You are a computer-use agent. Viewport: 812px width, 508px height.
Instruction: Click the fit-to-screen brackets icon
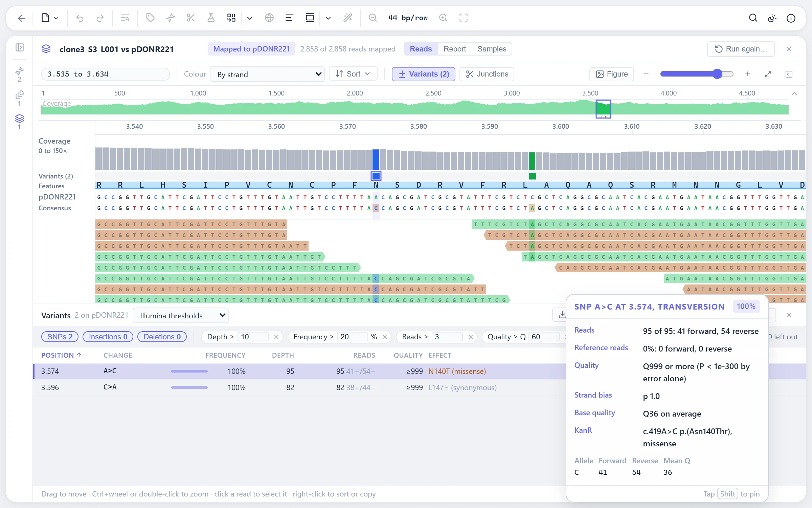tap(464, 18)
